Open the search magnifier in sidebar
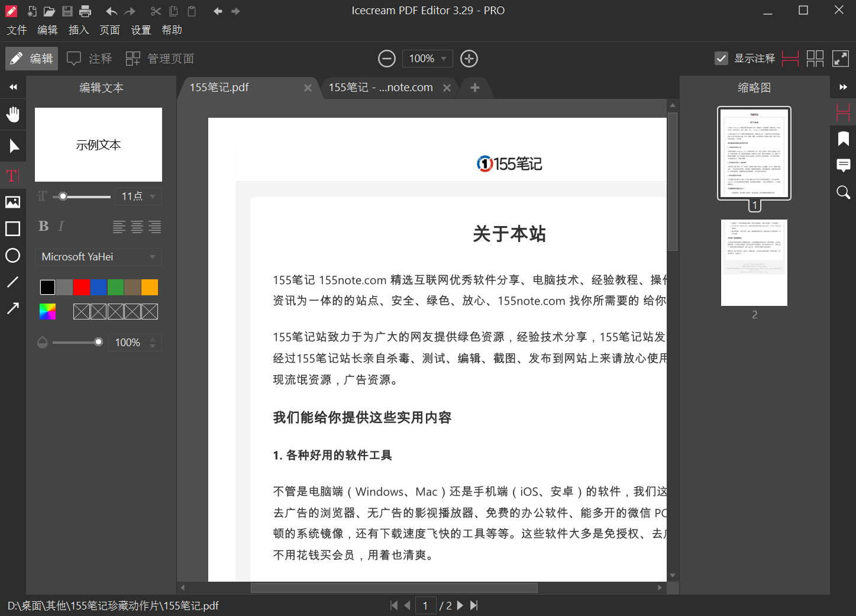The width and height of the screenshot is (856, 616). click(843, 192)
